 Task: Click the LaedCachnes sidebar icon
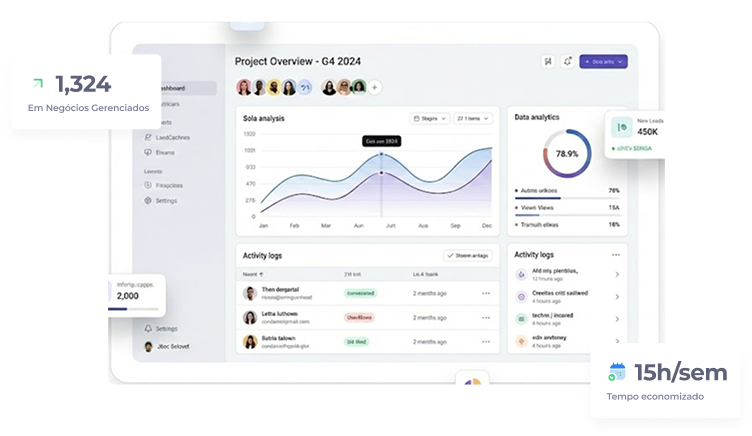pos(148,137)
